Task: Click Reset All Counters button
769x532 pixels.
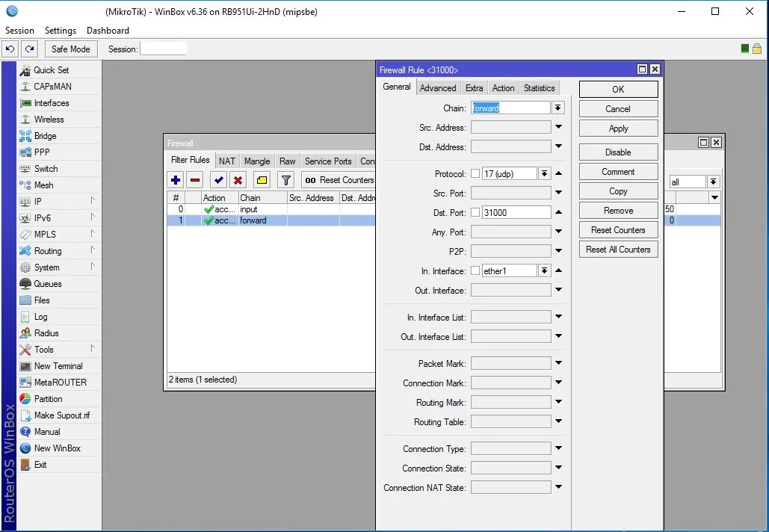Action: coord(619,249)
